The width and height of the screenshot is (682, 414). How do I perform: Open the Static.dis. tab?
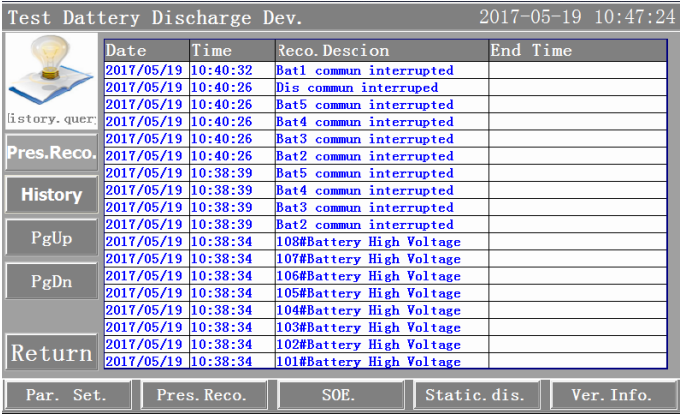[x=475, y=395]
